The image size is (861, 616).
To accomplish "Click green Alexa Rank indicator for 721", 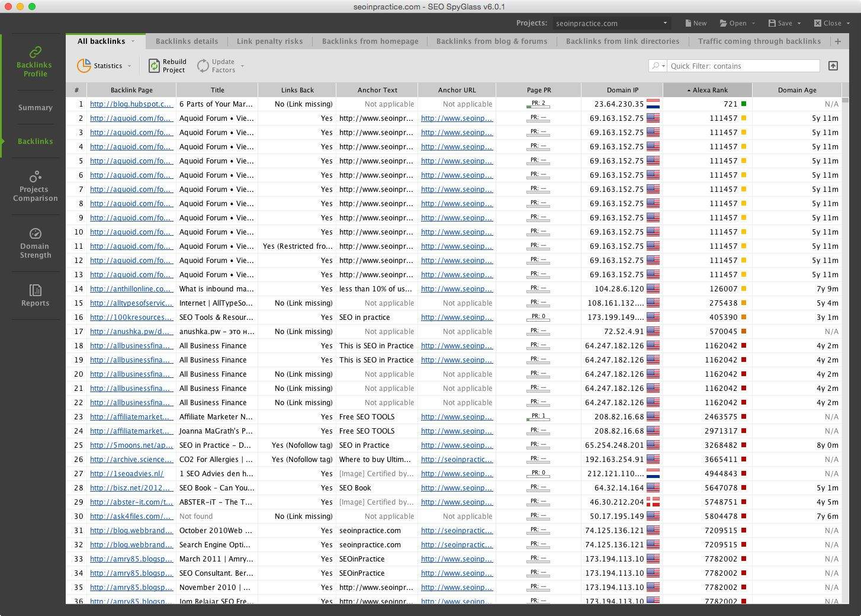I will click(x=744, y=104).
